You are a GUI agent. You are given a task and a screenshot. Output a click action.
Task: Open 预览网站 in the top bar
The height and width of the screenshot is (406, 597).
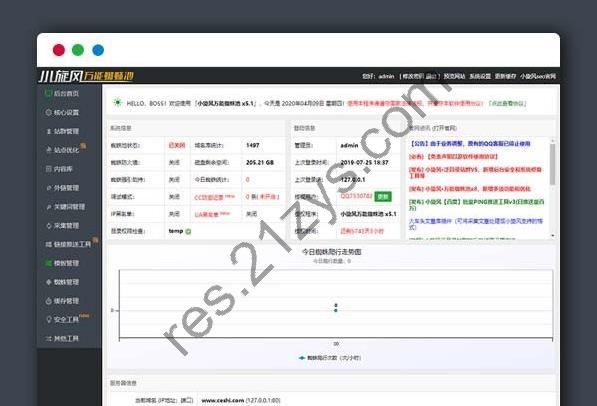(x=454, y=77)
